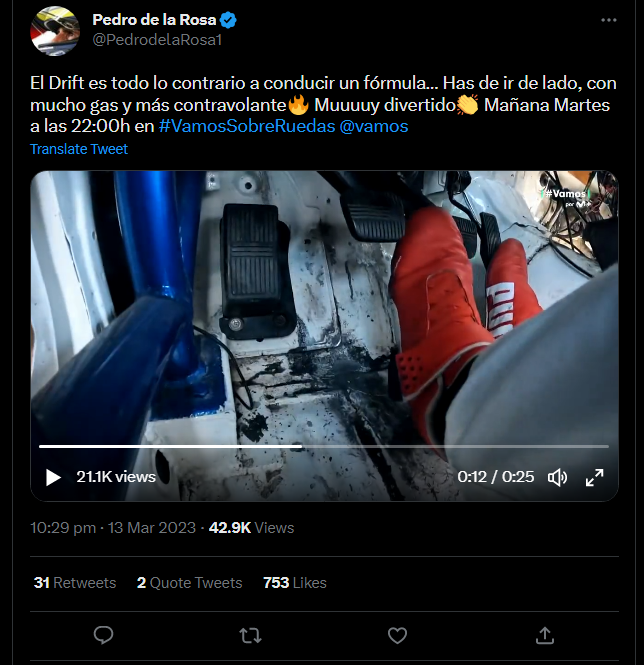
Task: Expand the video to fullscreen
Action: tap(594, 477)
